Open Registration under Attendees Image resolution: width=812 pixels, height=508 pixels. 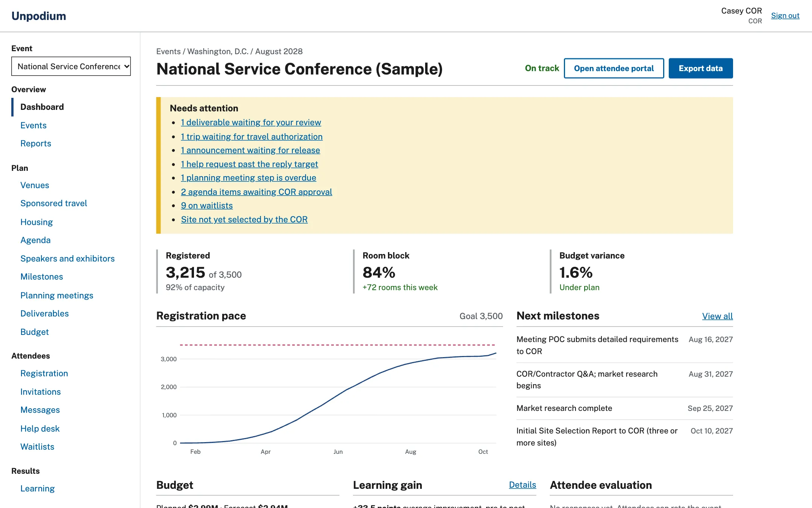[44, 373]
